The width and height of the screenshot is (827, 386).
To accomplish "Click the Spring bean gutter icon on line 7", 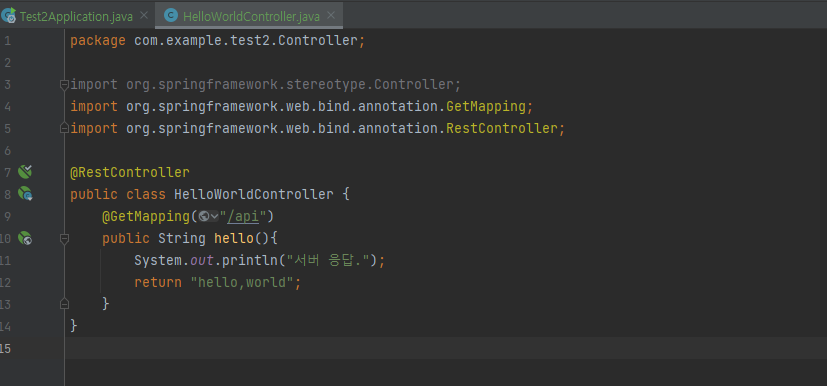I will (x=25, y=171).
